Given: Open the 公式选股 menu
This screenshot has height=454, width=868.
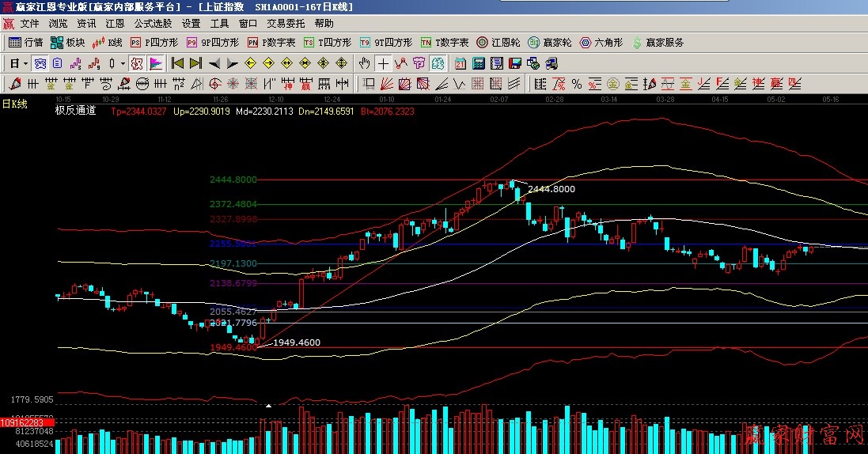Looking at the screenshot, I should pyautogui.click(x=153, y=24).
